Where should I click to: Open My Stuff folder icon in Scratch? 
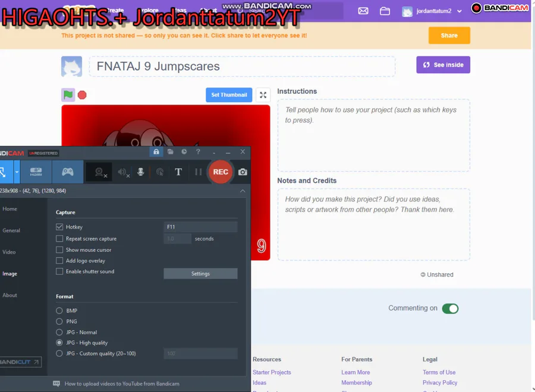[385, 11]
